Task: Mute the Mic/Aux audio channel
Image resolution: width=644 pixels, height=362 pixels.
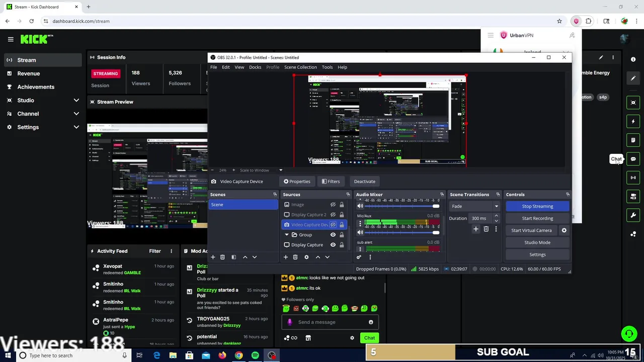Action: 360,232
